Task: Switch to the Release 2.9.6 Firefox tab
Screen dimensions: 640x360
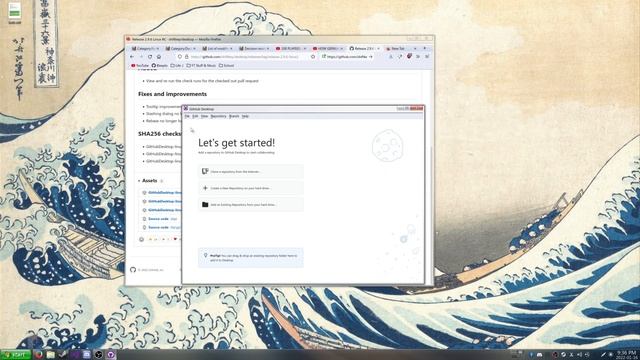Action: (x=364, y=48)
